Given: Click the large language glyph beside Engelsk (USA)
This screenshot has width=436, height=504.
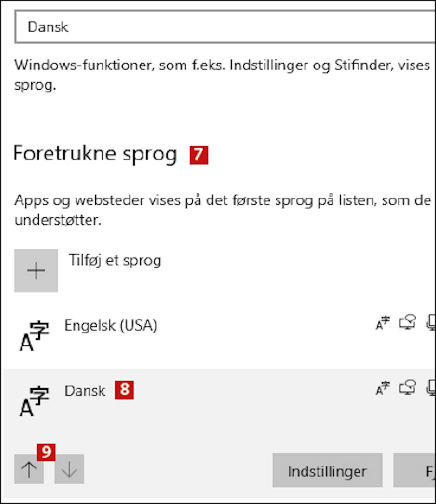Looking at the screenshot, I should click(34, 336).
